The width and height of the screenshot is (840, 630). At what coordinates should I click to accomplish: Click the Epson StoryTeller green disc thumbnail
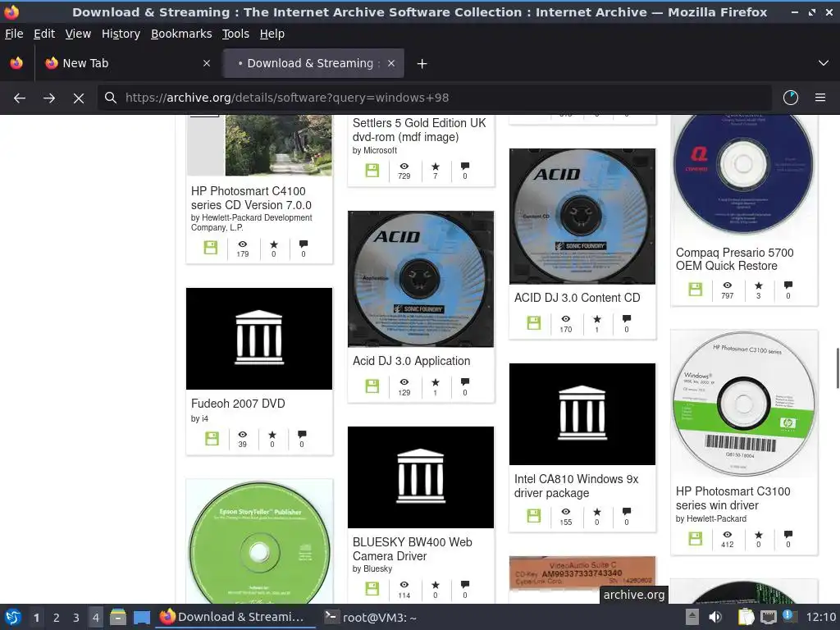(259, 542)
